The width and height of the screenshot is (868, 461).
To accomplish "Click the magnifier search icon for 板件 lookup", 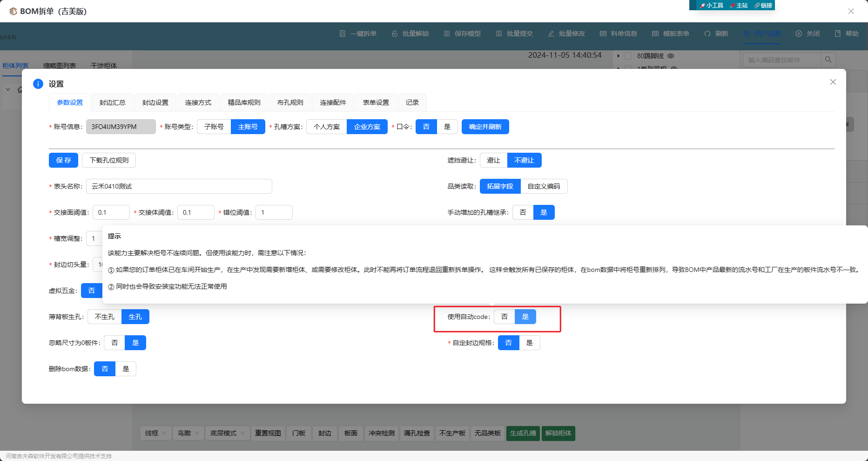I will coord(828,60).
